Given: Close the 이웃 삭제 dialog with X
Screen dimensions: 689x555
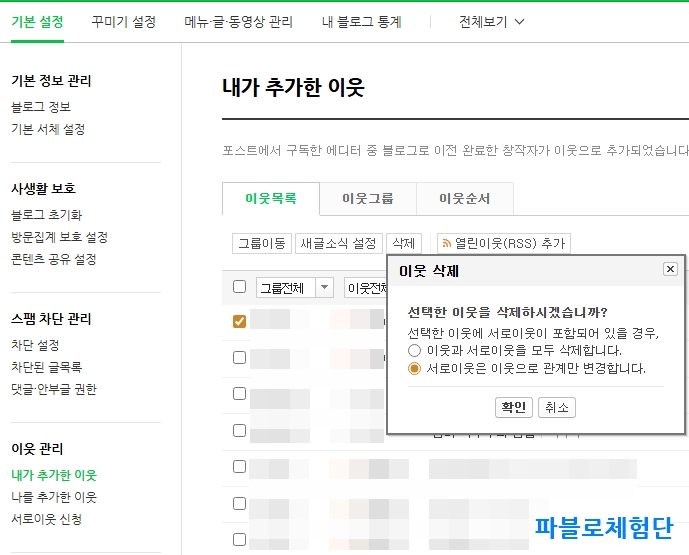Looking at the screenshot, I should pyautogui.click(x=670, y=269).
